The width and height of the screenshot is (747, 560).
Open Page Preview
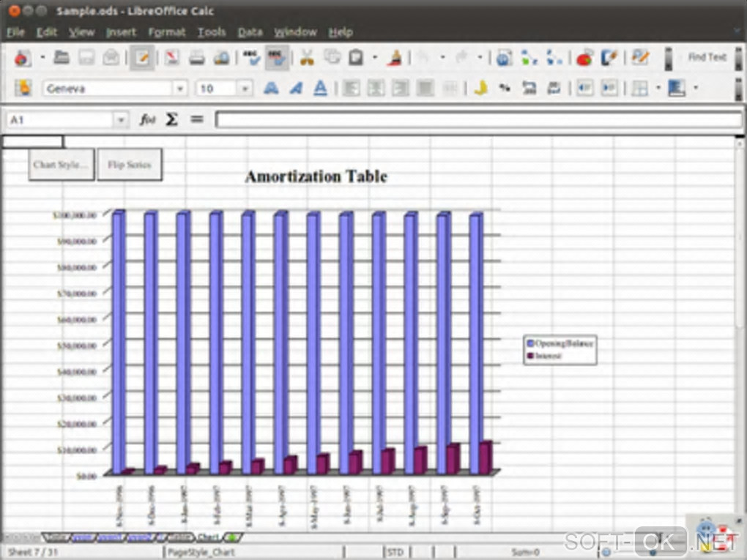[221, 58]
